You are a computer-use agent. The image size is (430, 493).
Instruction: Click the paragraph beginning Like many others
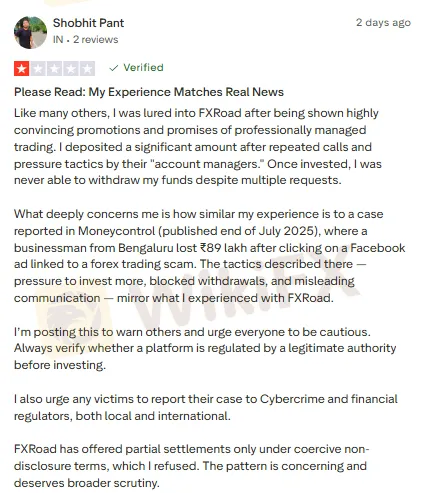pos(198,147)
